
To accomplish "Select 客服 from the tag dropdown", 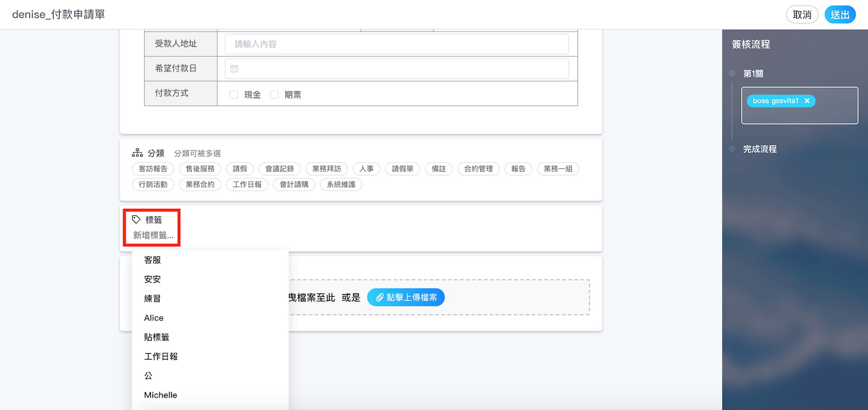I will point(152,260).
